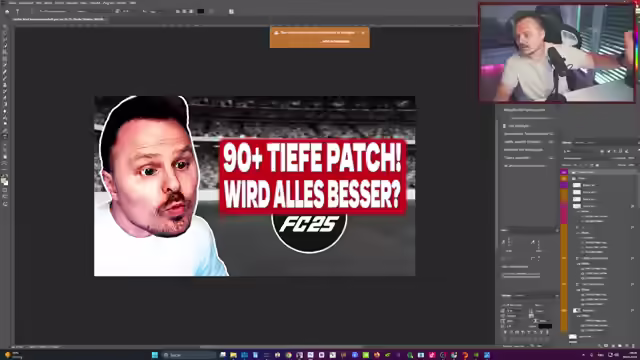
Task: Open File Explorer from the Windows taskbar
Action: pyautogui.click(x=233, y=355)
